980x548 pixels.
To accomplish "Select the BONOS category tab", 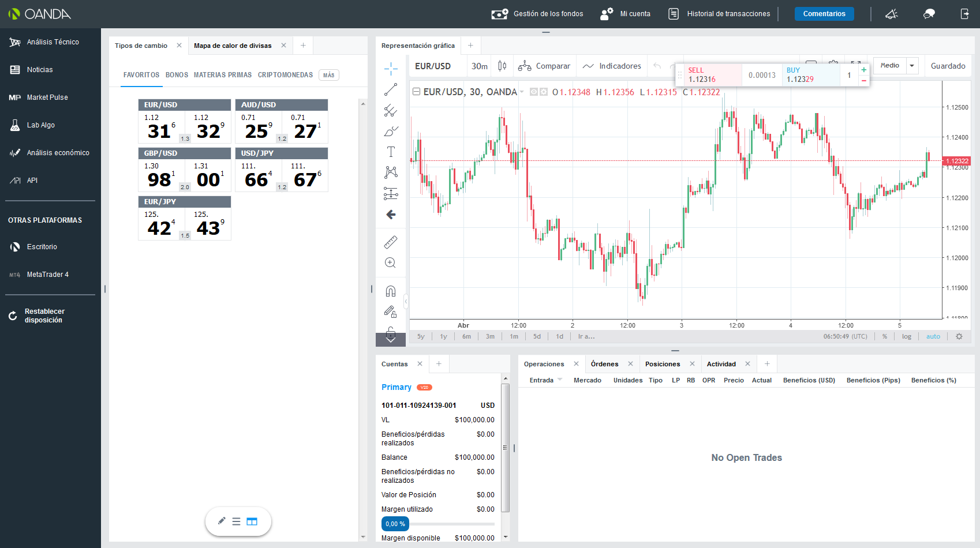I will 177,75.
